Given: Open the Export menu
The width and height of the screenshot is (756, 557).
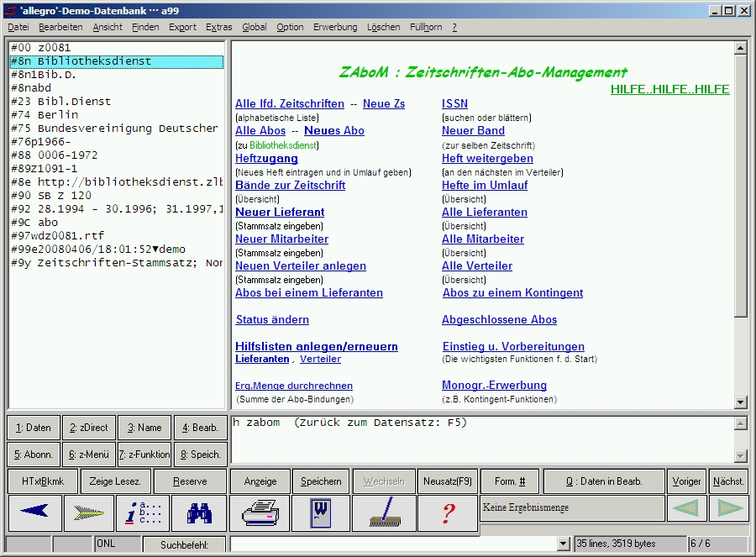Looking at the screenshot, I should tap(183, 28).
